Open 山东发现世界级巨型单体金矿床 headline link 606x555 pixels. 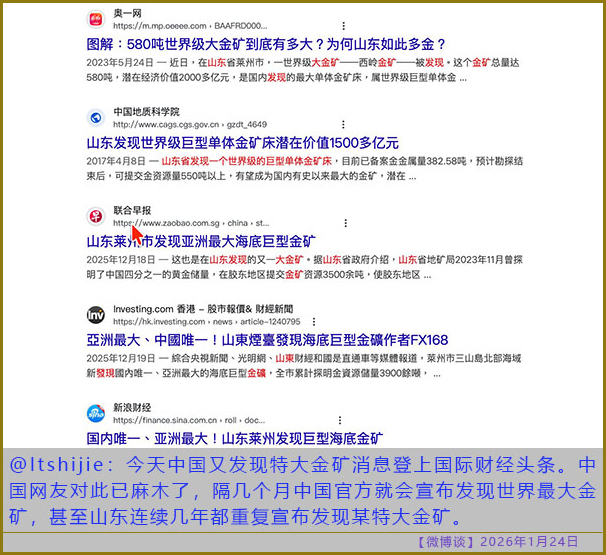point(243,143)
